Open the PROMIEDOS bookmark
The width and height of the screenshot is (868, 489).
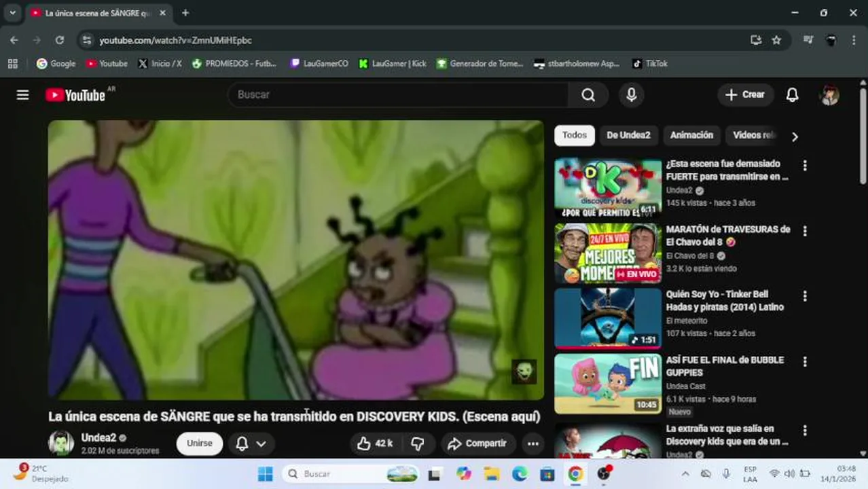pos(234,63)
